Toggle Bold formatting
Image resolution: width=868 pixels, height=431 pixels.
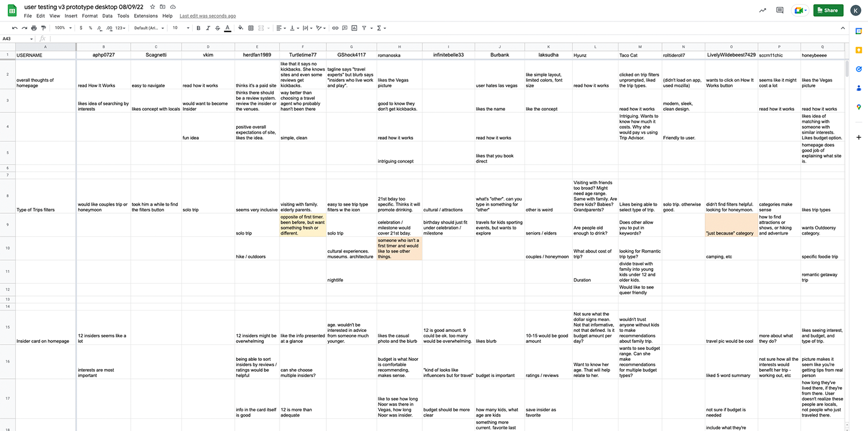coord(198,28)
